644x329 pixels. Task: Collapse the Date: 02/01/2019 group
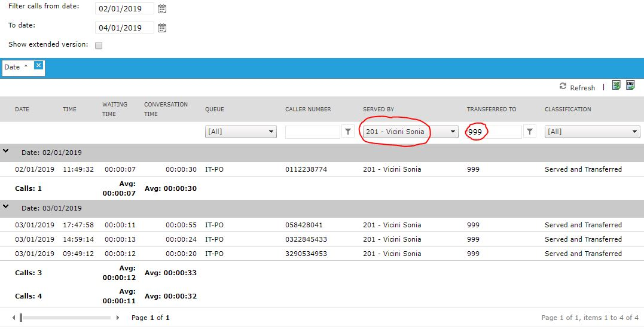click(x=6, y=151)
